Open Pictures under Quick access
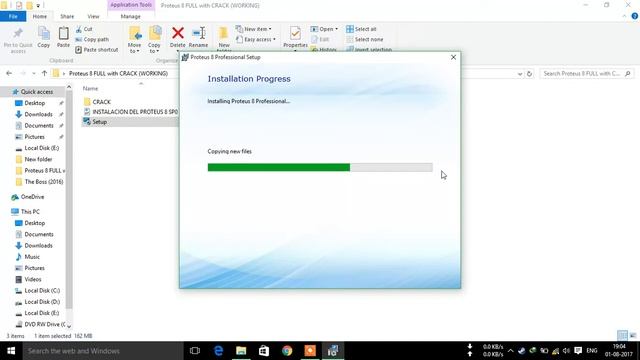Screen dimensions: 640x360 pos(34,137)
